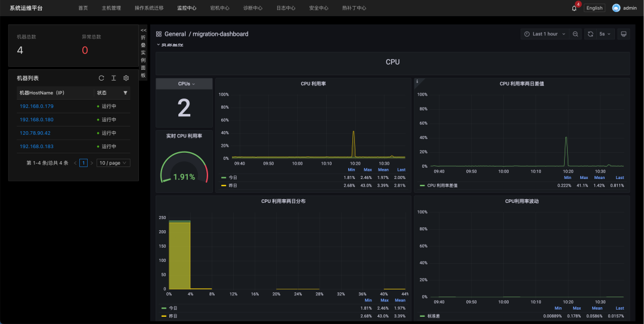
Task: Click General breadcrumb link
Action: pyautogui.click(x=175, y=34)
